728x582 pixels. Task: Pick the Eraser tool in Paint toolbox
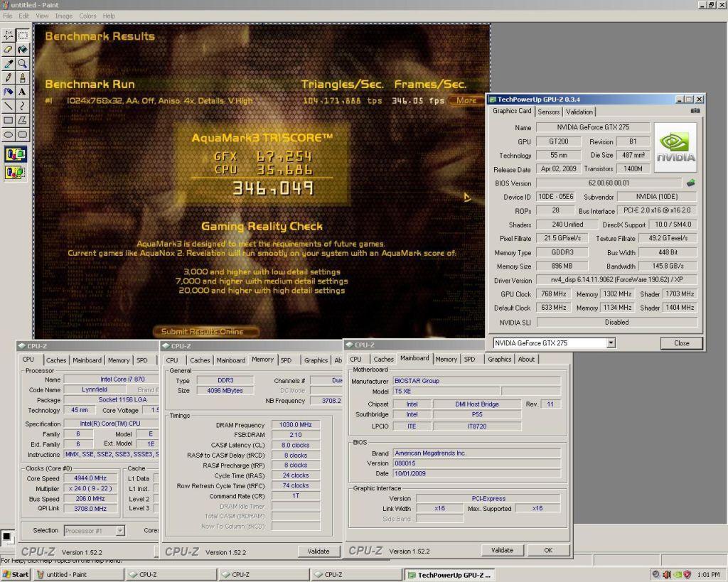9,49
